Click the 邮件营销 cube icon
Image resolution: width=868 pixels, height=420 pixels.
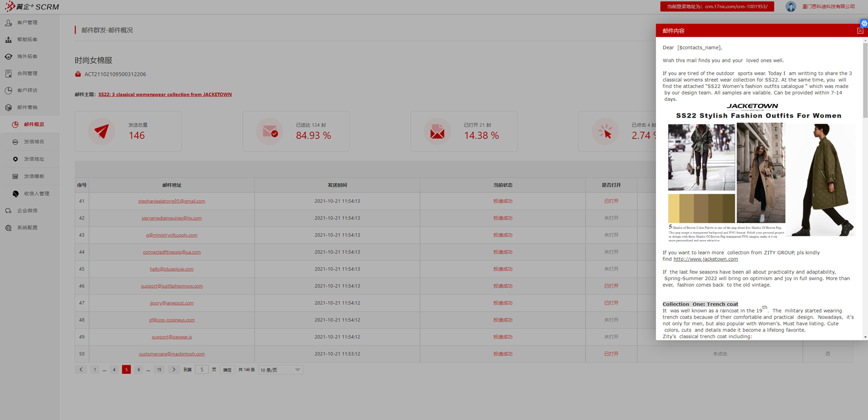click(8, 107)
